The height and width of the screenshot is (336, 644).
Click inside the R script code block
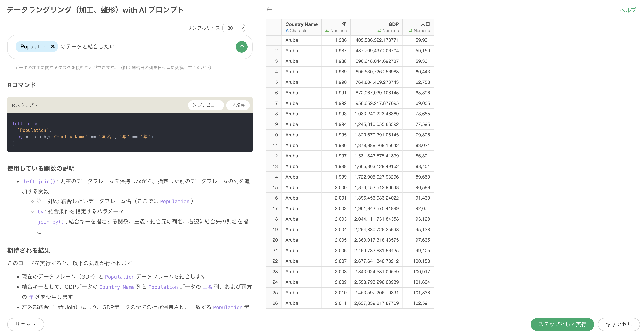coord(130,133)
